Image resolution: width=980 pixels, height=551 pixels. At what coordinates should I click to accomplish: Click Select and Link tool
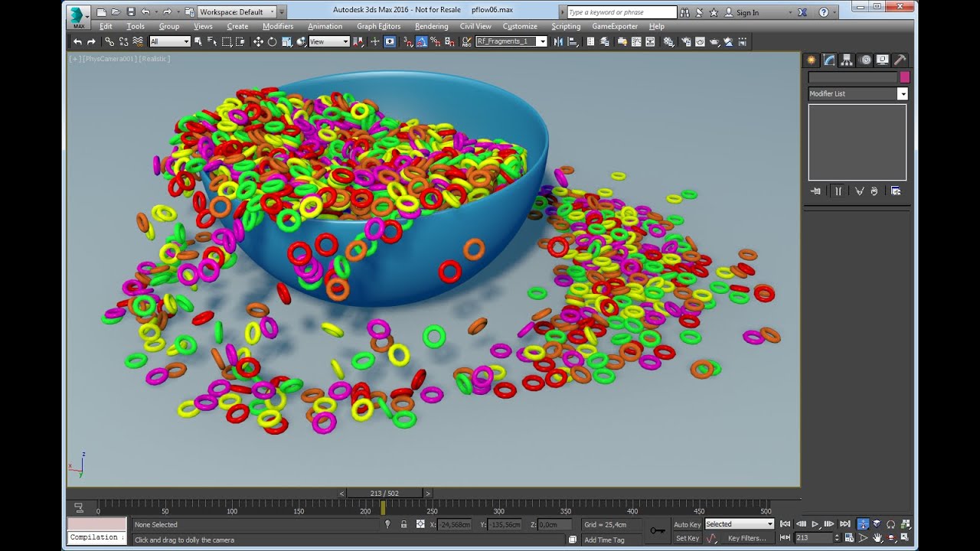pyautogui.click(x=109, y=41)
